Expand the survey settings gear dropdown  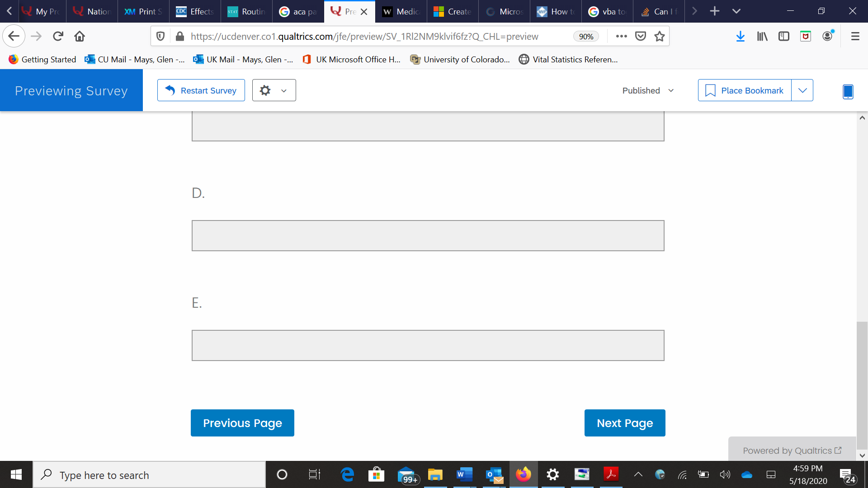pos(274,90)
